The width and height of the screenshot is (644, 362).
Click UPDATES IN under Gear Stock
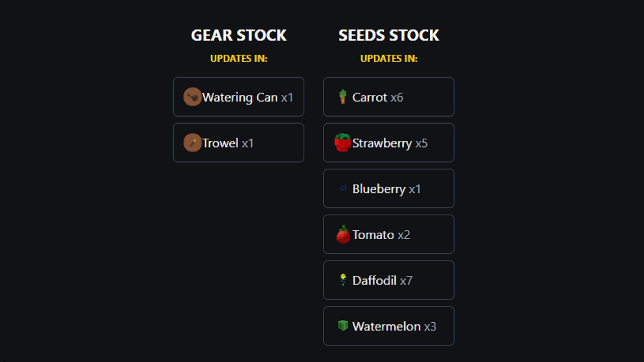[x=238, y=58]
